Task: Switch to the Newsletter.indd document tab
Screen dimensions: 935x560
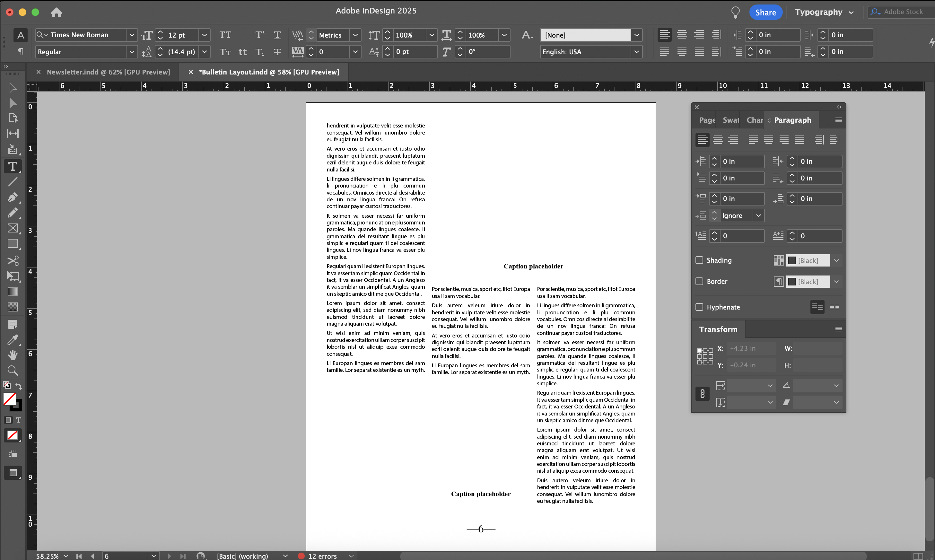Action: tap(108, 72)
